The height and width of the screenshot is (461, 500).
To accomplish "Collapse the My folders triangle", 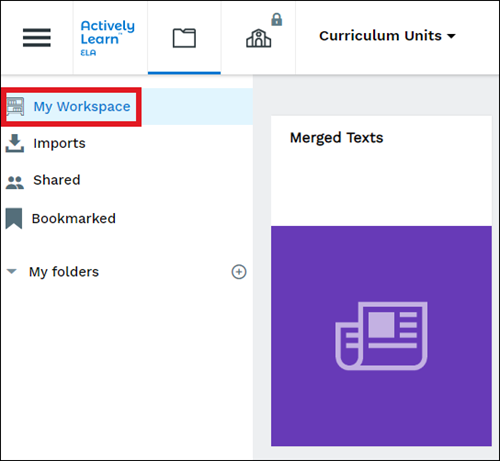I will pyautogui.click(x=12, y=271).
